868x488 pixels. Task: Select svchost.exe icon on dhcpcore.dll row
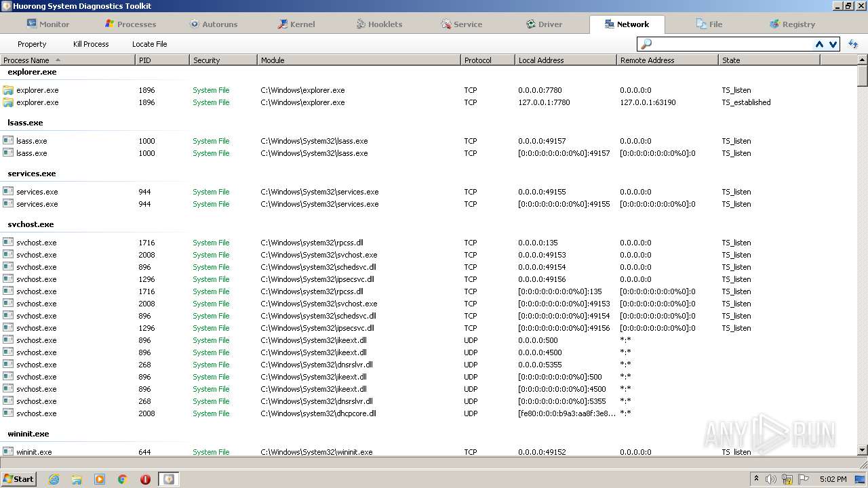8,413
